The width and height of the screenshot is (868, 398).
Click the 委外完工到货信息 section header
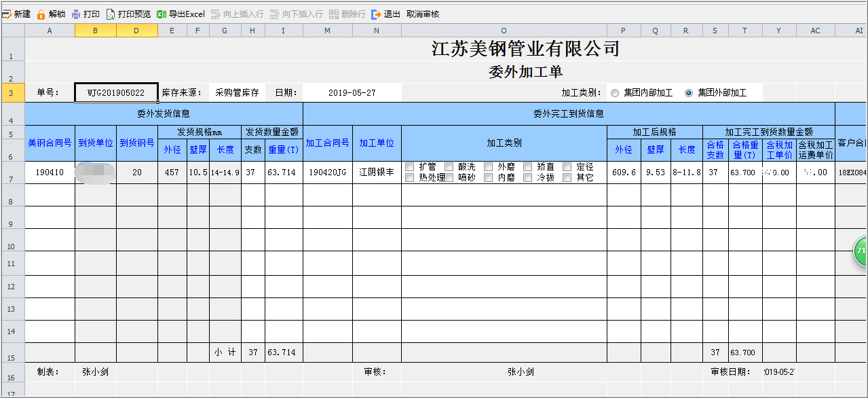click(569, 114)
